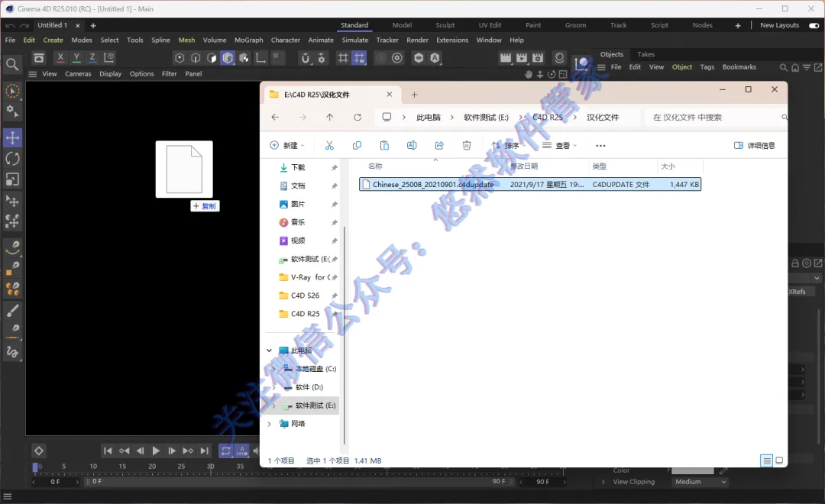
Task: Go to end of timeline
Action: click(204, 451)
